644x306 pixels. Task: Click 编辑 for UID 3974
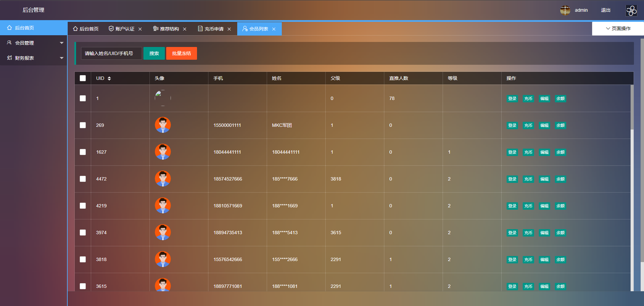(544, 233)
